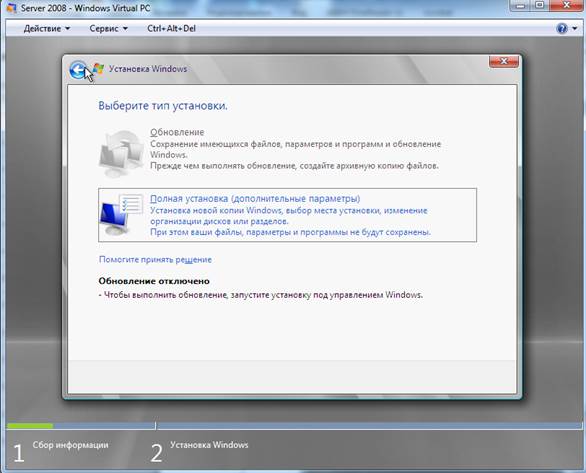Close the Windows Virtual PC window

click(x=566, y=5)
